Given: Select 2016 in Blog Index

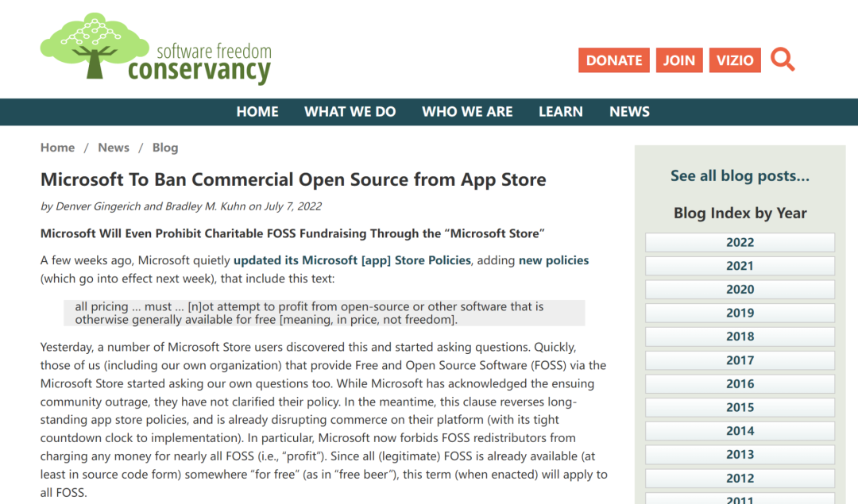Looking at the screenshot, I should click(740, 383).
